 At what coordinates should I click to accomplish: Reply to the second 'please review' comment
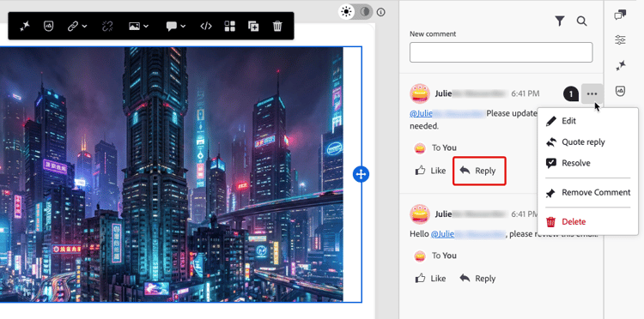click(x=477, y=279)
